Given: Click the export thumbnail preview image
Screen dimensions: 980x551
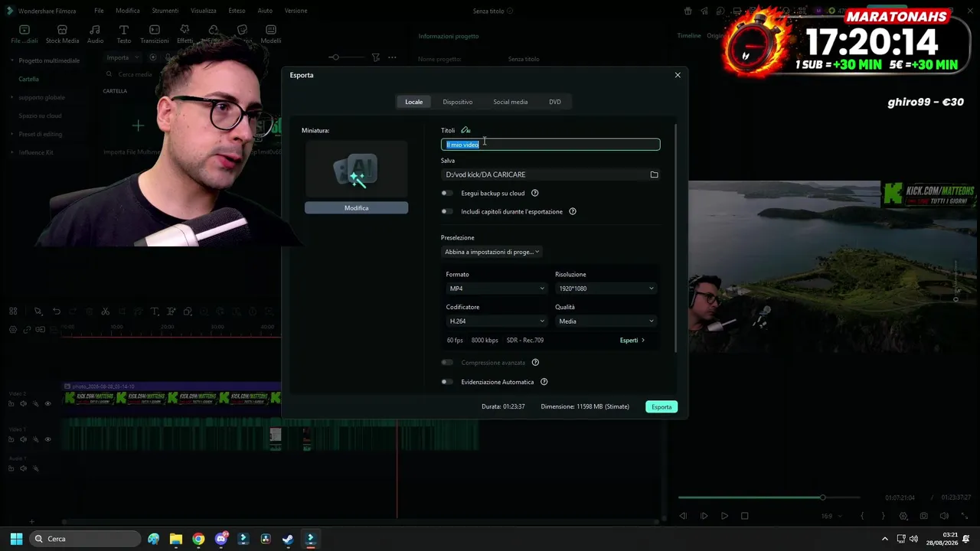Looking at the screenshot, I should 357,170.
